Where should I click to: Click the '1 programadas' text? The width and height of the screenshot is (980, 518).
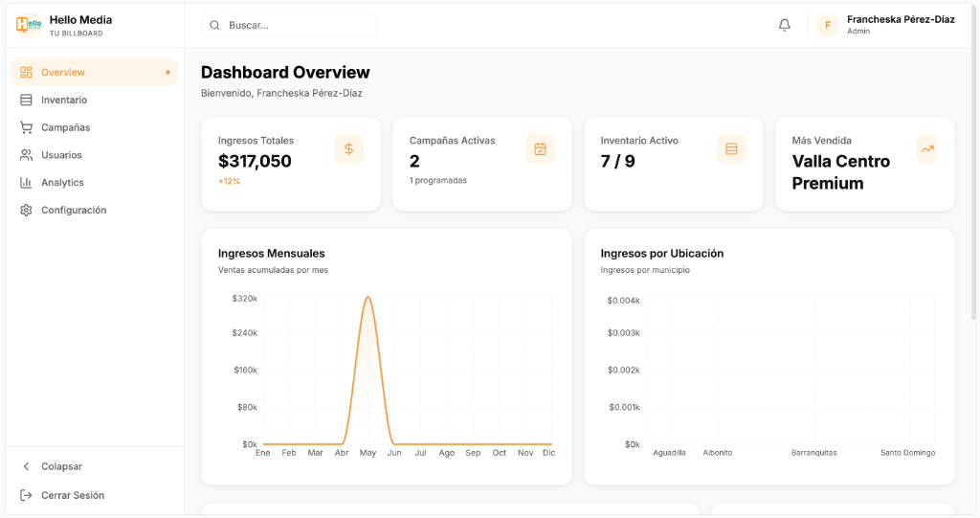tap(438, 180)
